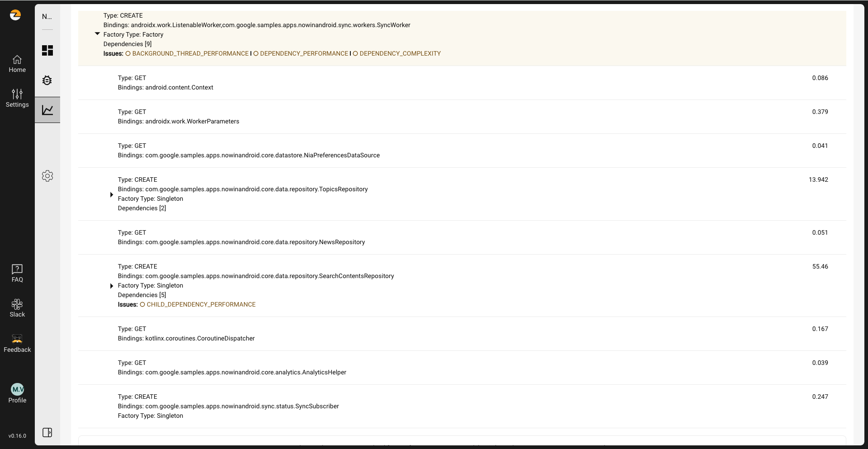The width and height of the screenshot is (868, 449).
Task: Collapse the SyncWorker dependency tree
Action: tap(97, 34)
